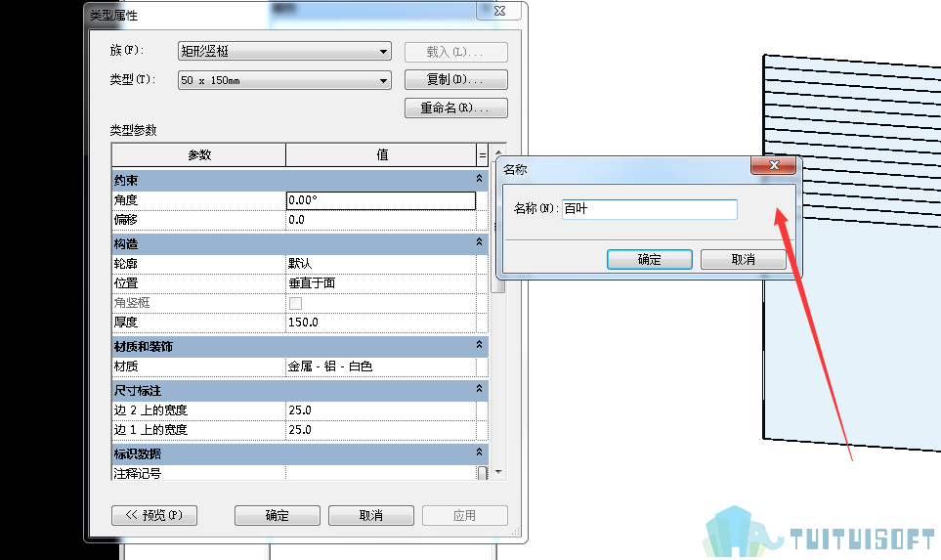Click the = column header icon

click(x=482, y=155)
